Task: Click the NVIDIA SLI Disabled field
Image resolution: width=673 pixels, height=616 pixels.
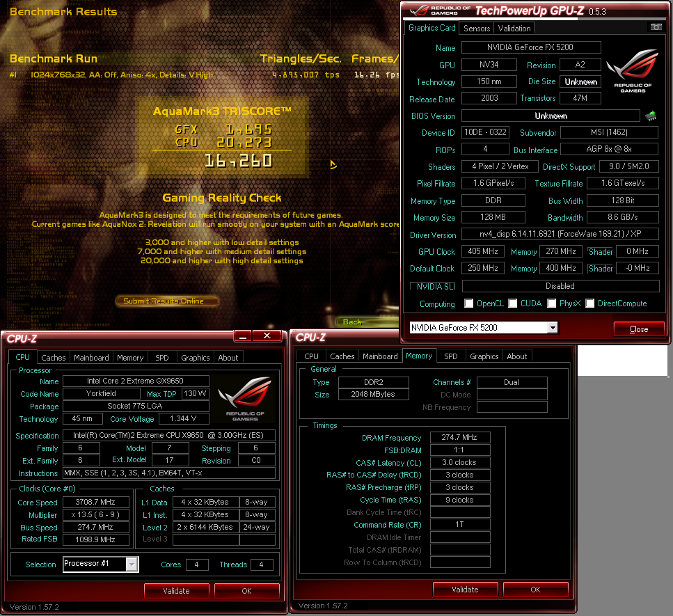Action: coord(560,286)
